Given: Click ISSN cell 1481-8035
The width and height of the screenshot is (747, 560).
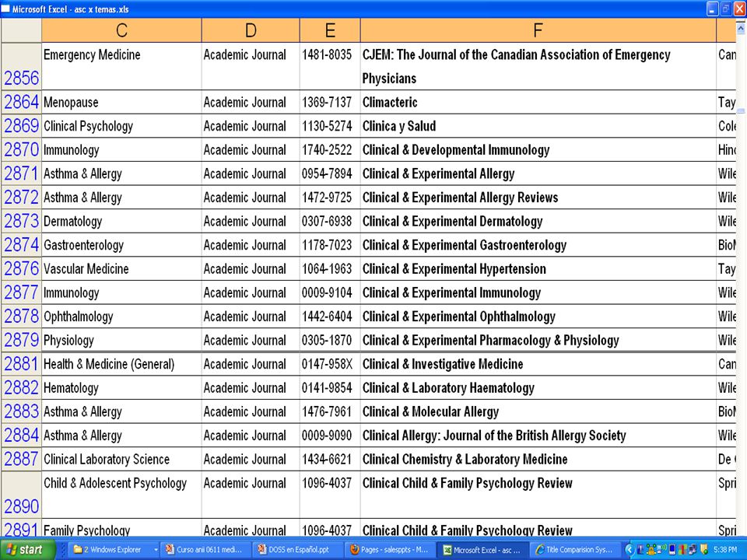Looking at the screenshot, I should pyautogui.click(x=330, y=66).
